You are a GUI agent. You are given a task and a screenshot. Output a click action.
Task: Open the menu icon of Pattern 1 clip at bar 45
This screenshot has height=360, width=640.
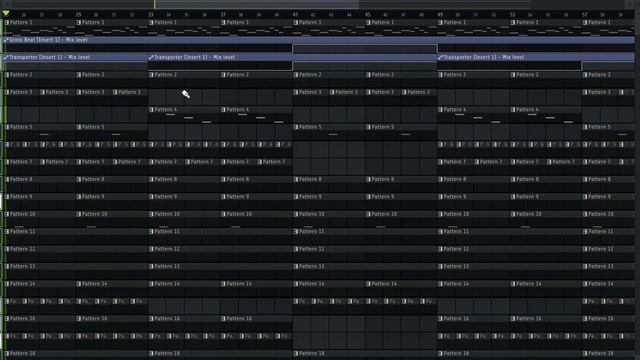pos(369,22)
